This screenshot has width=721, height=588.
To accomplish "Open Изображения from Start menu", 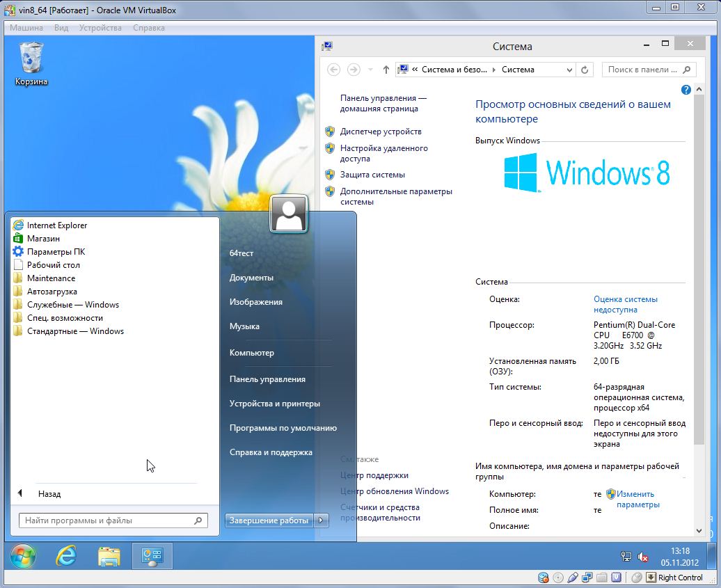I will coord(256,302).
